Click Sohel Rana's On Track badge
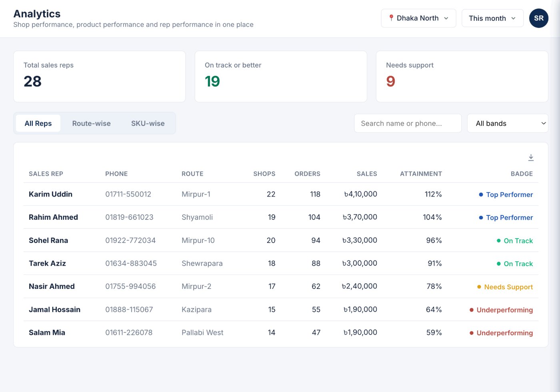560x392 pixels. (515, 241)
